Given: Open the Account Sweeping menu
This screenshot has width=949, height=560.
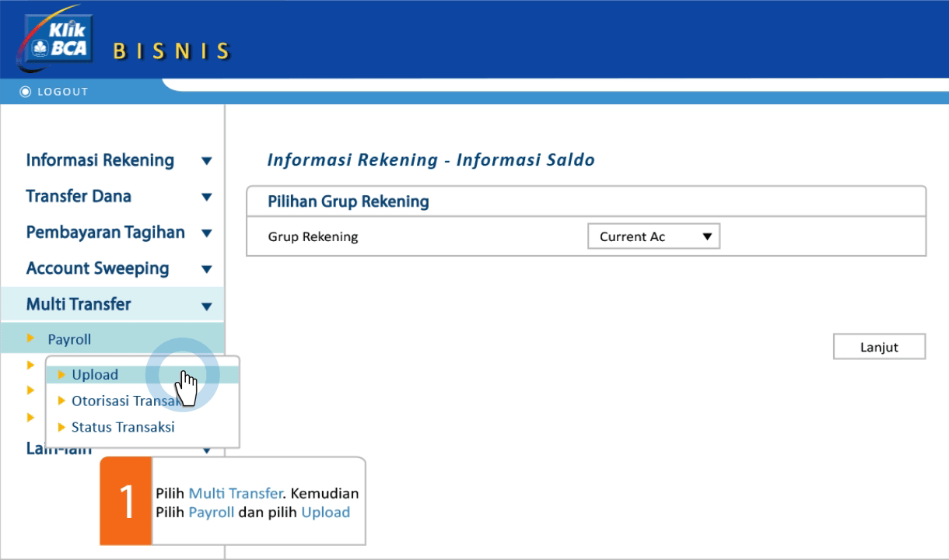Looking at the screenshot, I should coord(97,268).
